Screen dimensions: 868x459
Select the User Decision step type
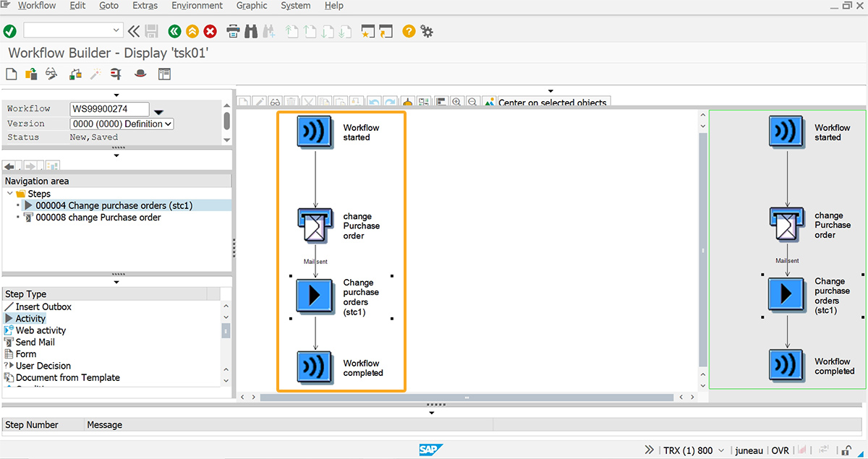[x=43, y=366]
